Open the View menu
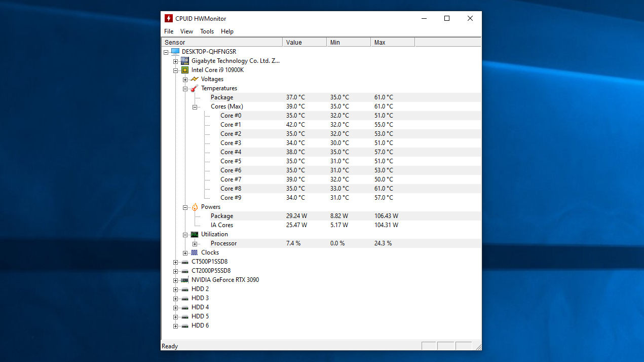Image resolution: width=644 pixels, height=362 pixels. coord(186,31)
